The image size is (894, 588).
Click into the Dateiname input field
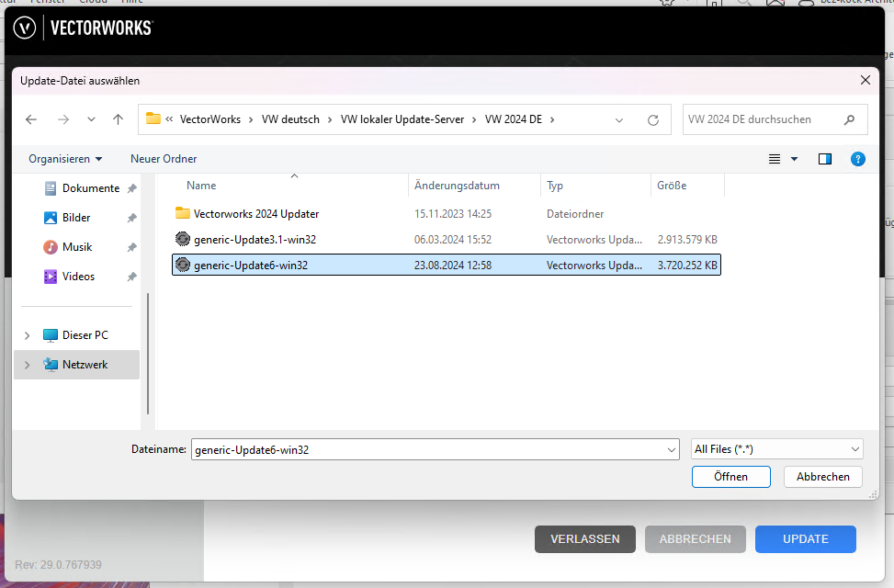click(x=427, y=449)
